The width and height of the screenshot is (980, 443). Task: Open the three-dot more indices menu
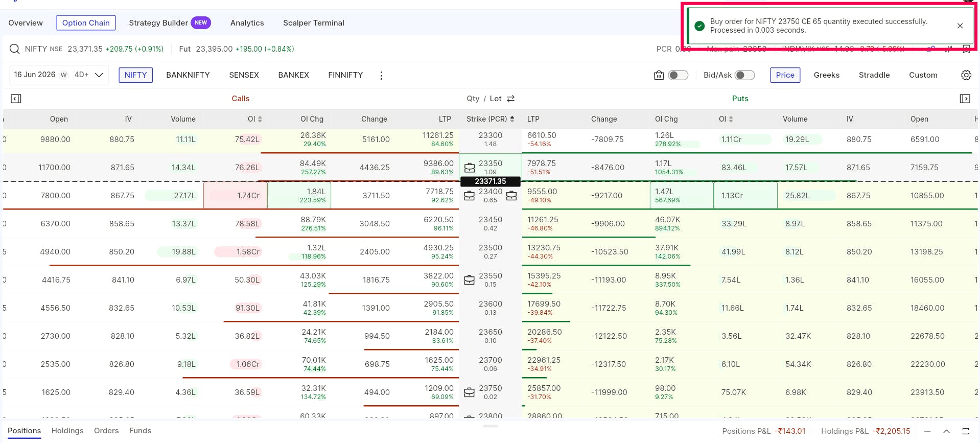[381, 75]
